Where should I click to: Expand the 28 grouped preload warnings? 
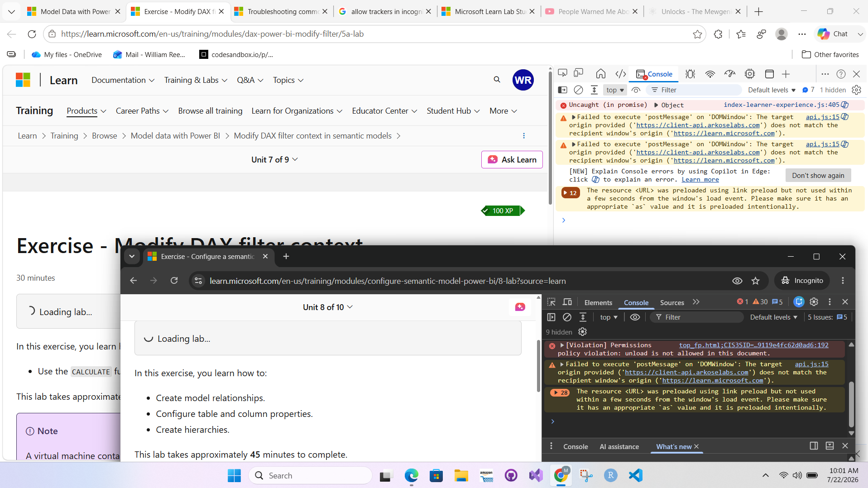560,392
